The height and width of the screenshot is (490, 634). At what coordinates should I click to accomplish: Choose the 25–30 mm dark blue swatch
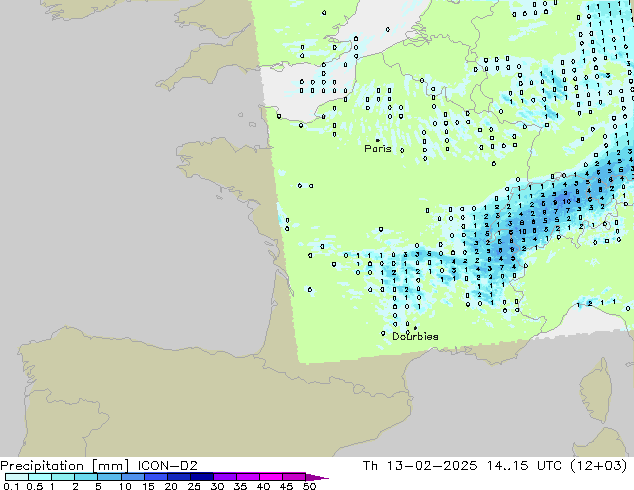click(x=201, y=477)
